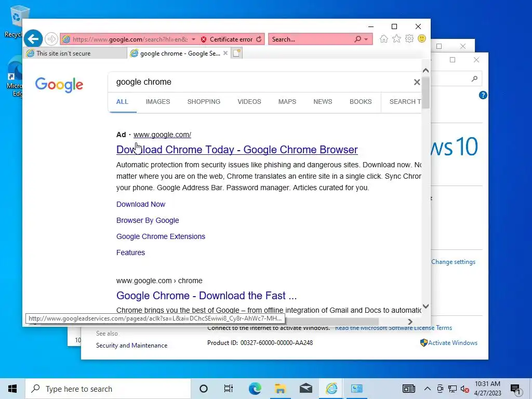Open the BOOKS results tab
Viewport: 532px width, 399px height.
click(x=361, y=102)
